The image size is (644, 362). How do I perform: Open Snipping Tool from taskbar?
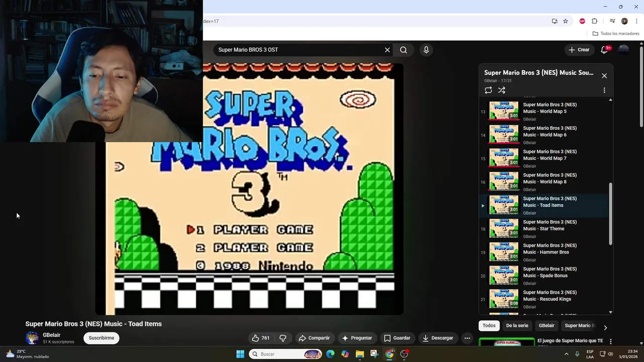(x=374, y=354)
